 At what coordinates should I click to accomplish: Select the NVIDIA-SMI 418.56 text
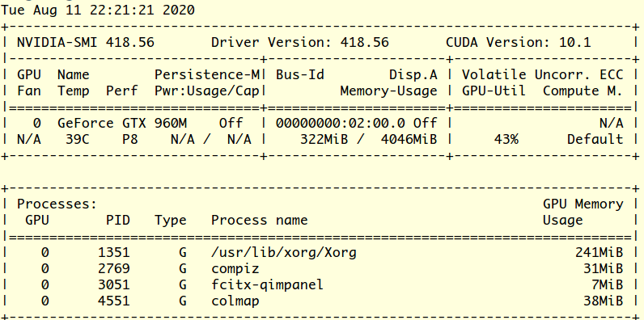pos(86,42)
